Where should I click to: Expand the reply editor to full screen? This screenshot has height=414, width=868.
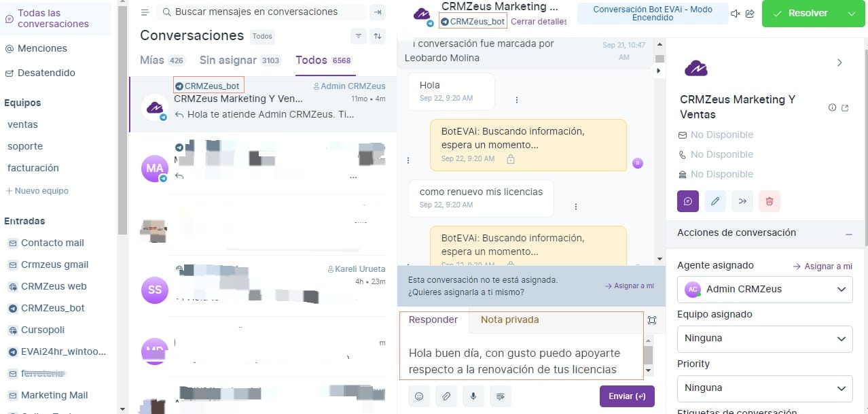pos(653,320)
